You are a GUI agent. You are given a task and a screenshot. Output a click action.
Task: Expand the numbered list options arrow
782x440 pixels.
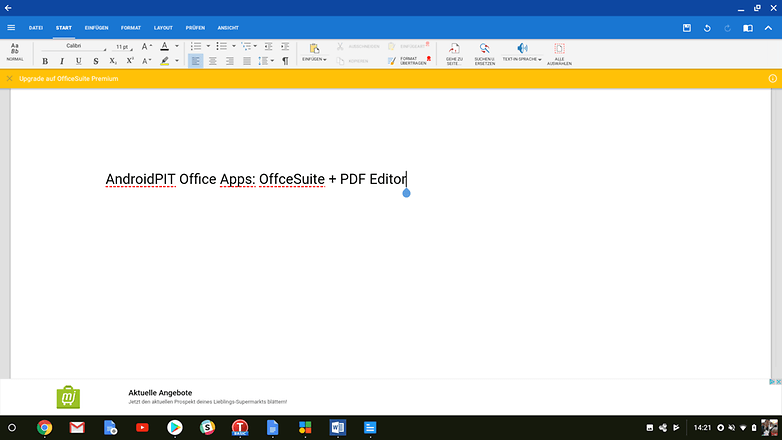pos(208,46)
